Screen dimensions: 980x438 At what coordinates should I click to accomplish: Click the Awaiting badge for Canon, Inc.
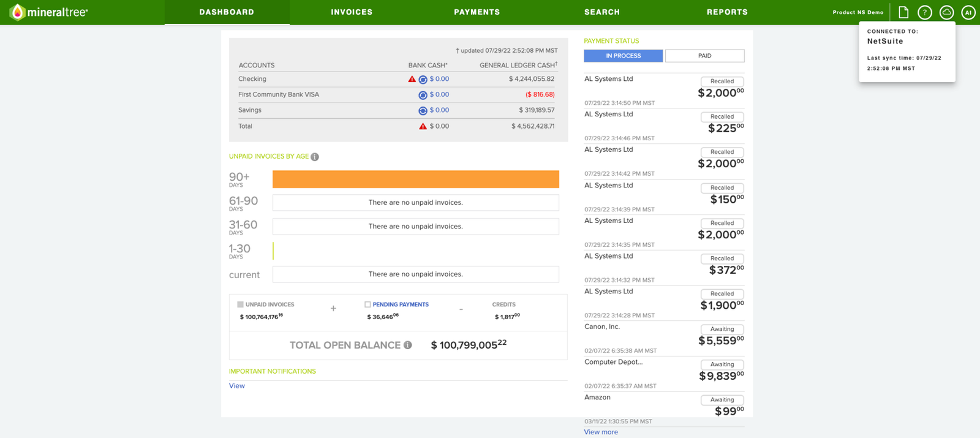point(722,330)
